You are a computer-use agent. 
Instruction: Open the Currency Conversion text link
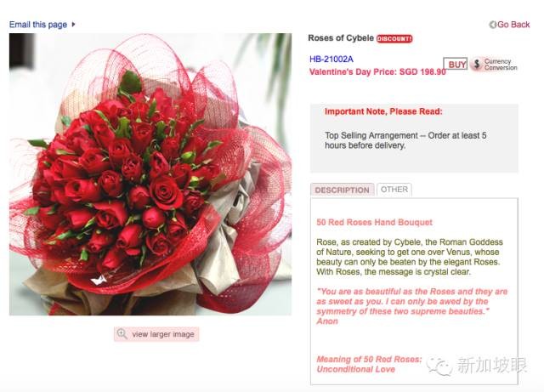pyautogui.click(x=501, y=65)
